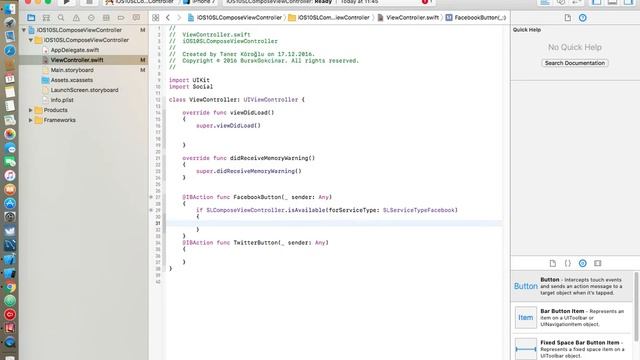Open the Issue navigator
The image size is (640, 360).
click(76, 18)
